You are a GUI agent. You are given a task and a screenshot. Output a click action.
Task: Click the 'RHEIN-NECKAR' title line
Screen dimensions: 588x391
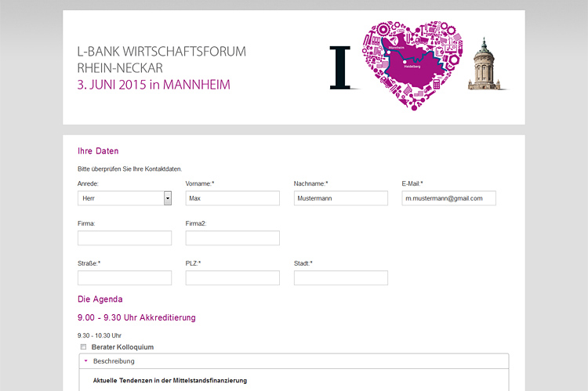click(x=120, y=68)
